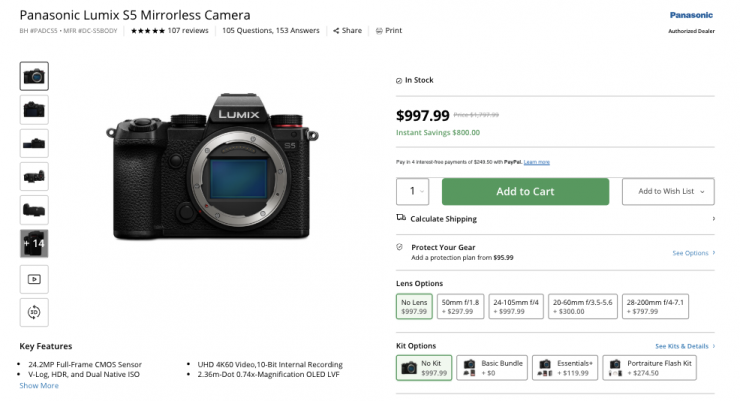
Task: Click the Panasonic brand logo
Action: (x=692, y=16)
